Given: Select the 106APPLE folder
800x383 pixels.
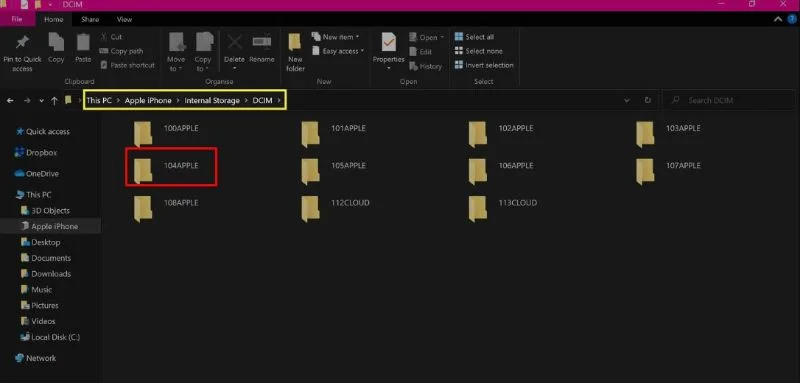Looking at the screenshot, I should pos(501,171).
